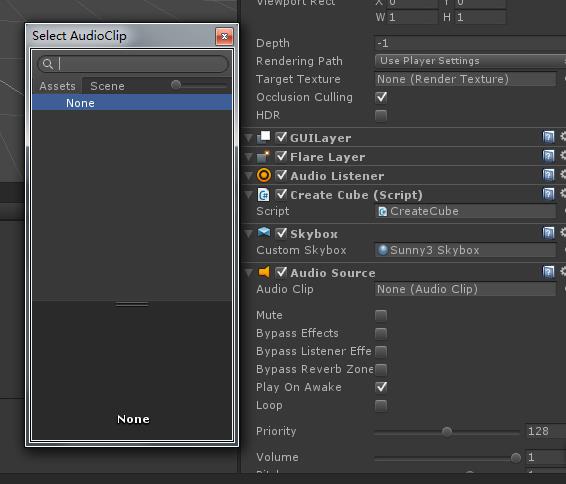Enable the Mute checkbox
Screen dimensions: 566x484
[x=381, y=315]
